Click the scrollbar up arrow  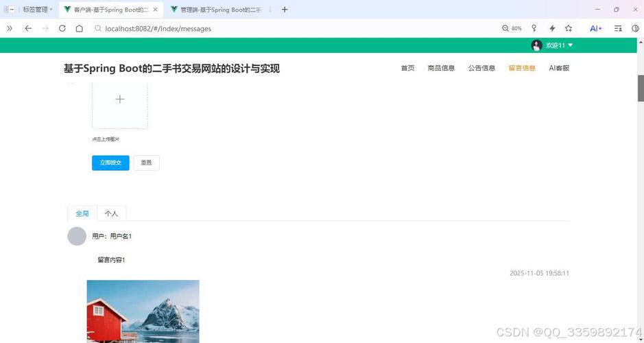click(641, 41)
